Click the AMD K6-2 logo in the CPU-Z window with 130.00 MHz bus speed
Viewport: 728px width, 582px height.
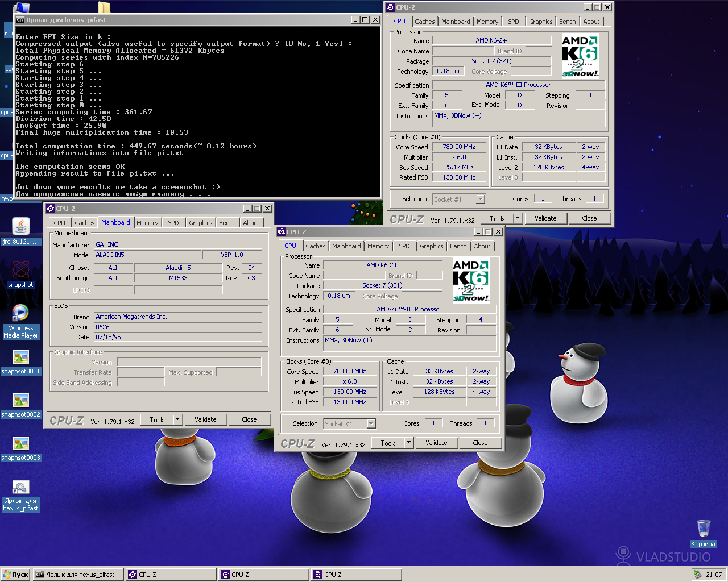pos(471,280)
